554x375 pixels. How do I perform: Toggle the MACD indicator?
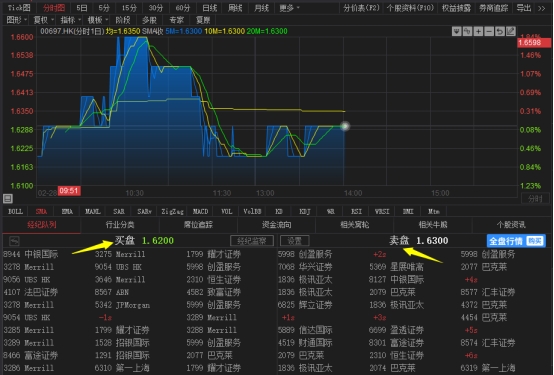200,211
